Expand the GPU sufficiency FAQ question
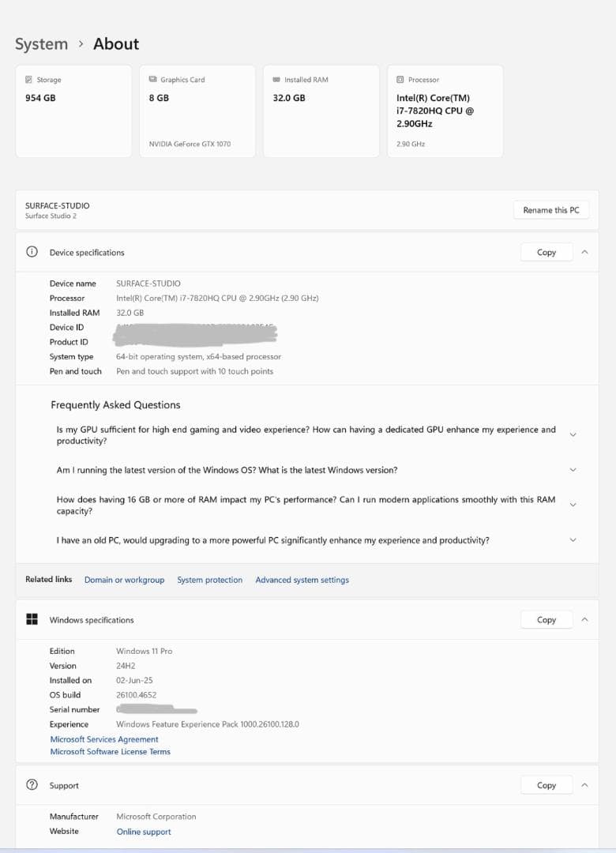This screenshot has width=616, height=853. point(573,434)
